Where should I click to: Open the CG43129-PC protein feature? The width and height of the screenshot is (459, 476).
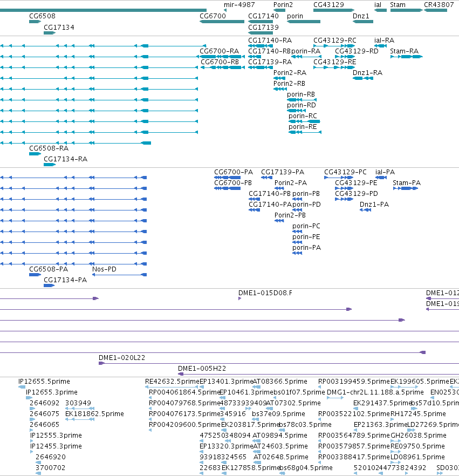[345, 172]
